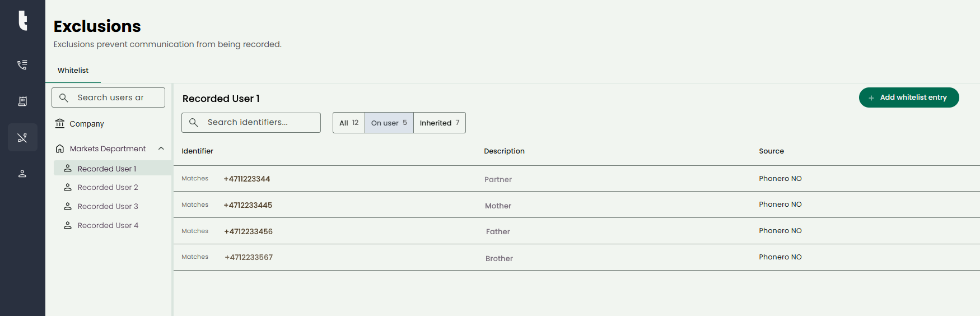Click the magnifier in identifier search box
980x316 pixels.
click(194, 122)
